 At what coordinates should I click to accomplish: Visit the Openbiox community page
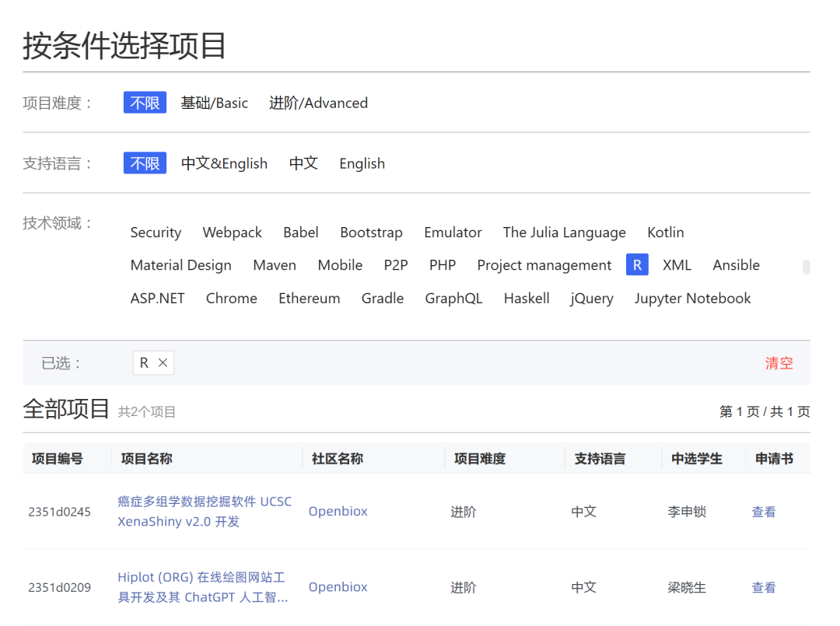tap(338, 511)
